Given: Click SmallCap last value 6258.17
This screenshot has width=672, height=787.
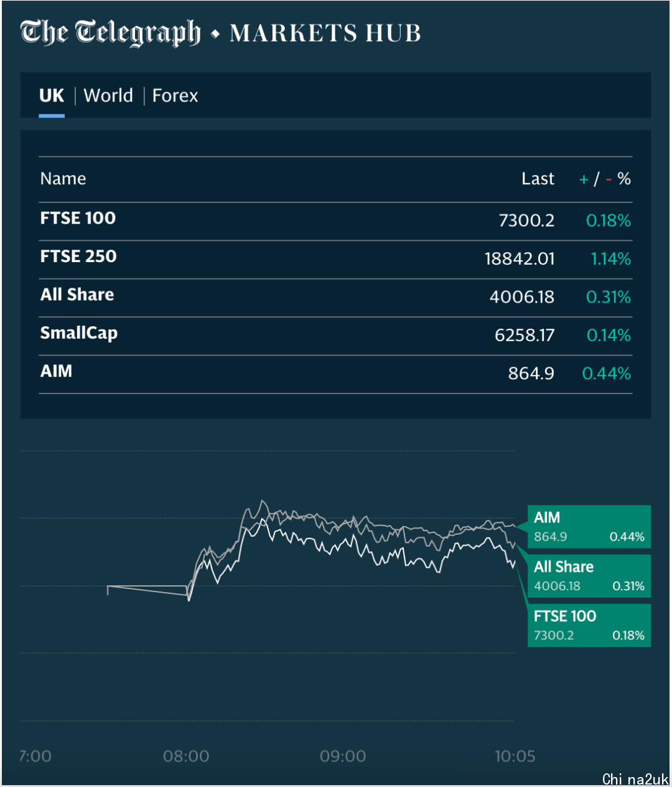Looking at the screenshot, I should click(525, 336).
